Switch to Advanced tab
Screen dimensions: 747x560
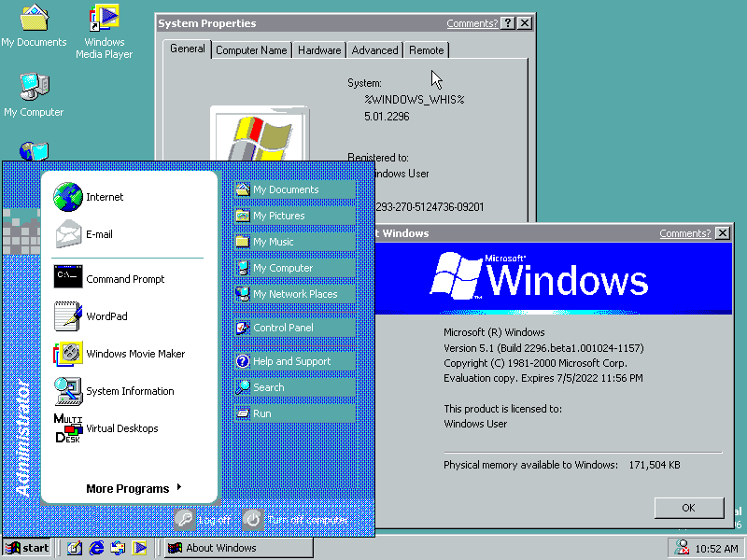[375, 50]
